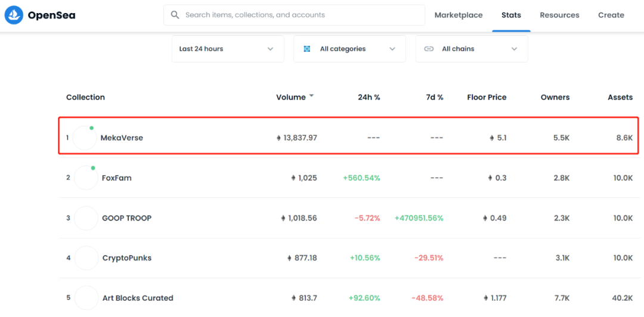The image size is (644, 317).
Task: Click the Assets column header
Action: [x=620, y=97]
